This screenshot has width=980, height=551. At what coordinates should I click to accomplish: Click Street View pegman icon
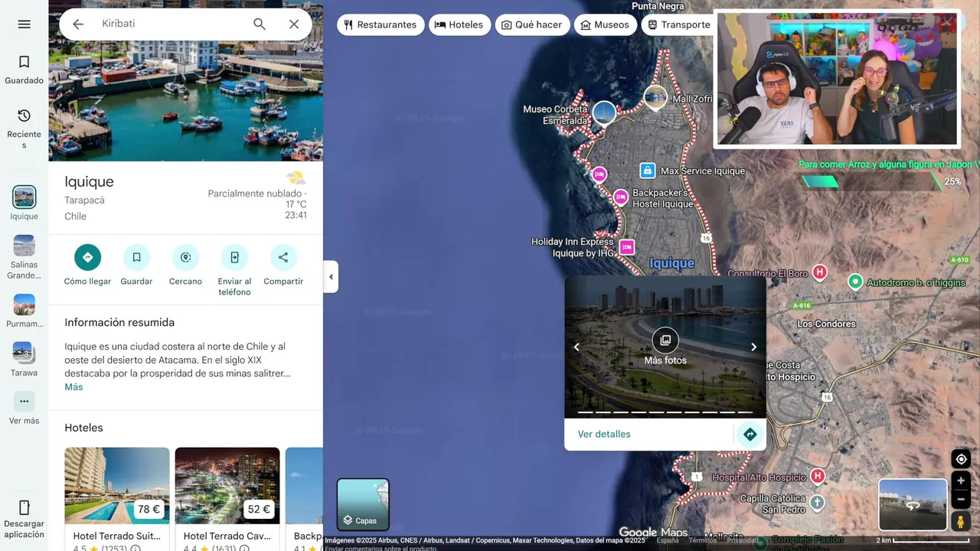coord(960,521)
